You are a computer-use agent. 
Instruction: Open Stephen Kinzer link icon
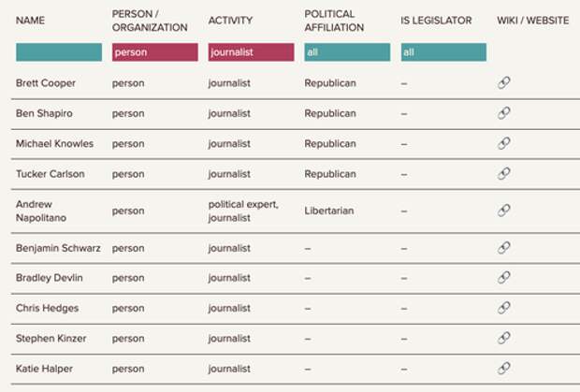click(504, 338)
